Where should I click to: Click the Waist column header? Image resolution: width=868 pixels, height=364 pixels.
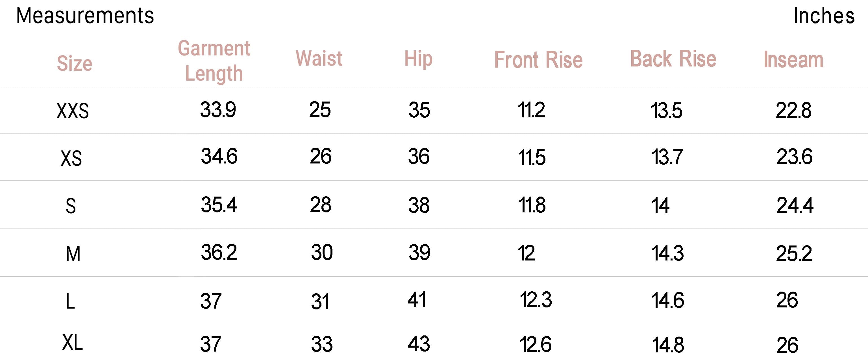click(x=319, y=58)
